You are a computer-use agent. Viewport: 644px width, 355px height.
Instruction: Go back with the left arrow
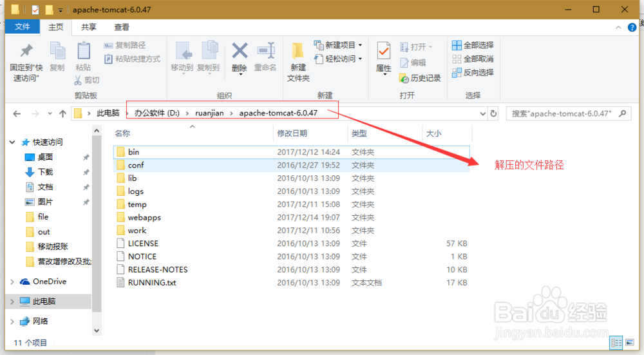[17, 113]
